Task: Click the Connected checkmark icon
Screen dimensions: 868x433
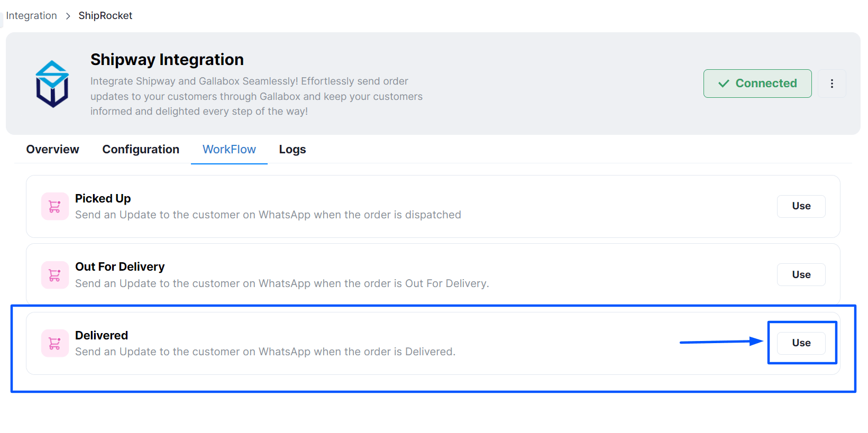Action: (724, 84)
